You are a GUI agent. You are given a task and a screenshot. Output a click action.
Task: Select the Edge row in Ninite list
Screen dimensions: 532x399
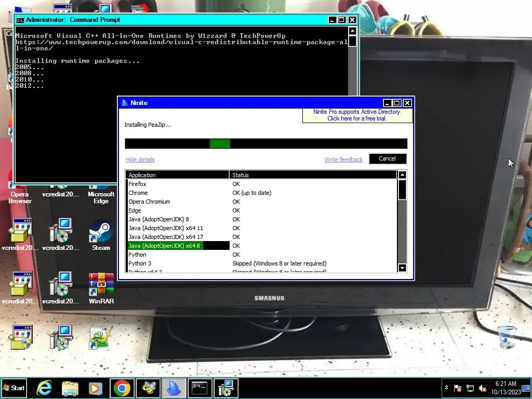tap(261, 210)
